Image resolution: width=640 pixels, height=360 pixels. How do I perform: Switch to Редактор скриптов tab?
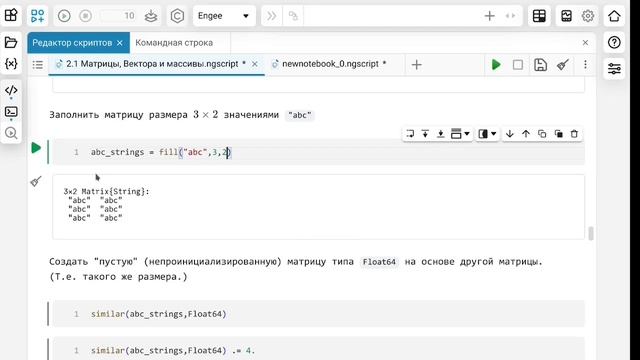coord(72,43)
